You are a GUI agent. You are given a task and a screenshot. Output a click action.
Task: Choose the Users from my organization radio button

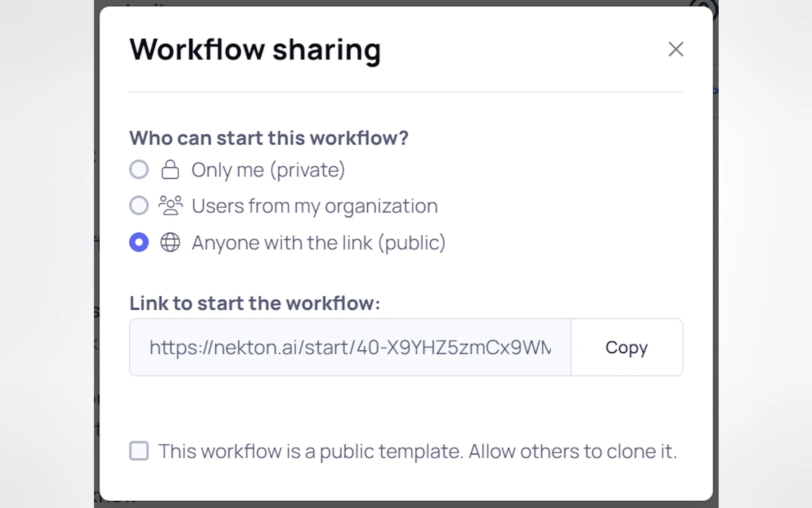click(x=139, y=205)
